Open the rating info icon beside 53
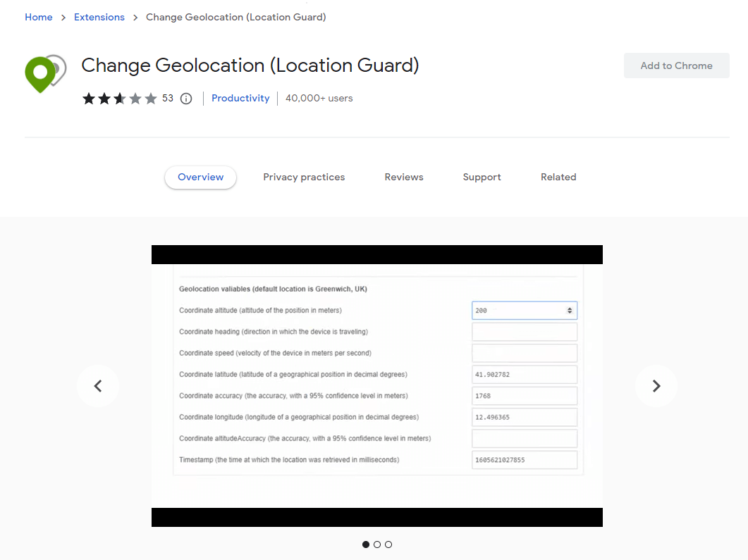Screen dimensions: 748x560 click(186, 99)
